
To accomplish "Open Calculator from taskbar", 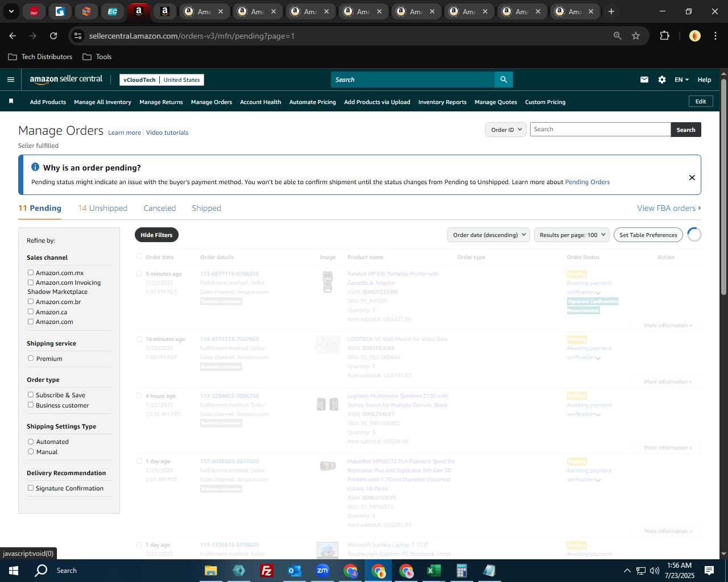I will click(461, 571).
